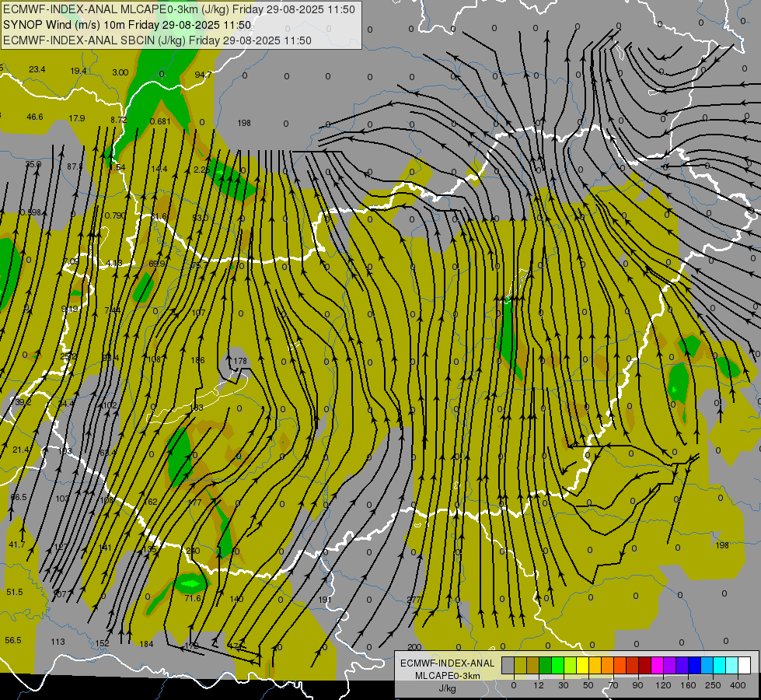The height and width of the screenshot is (700, 761).
Task: Click the map value '17.9'
Action: [77, 118]
